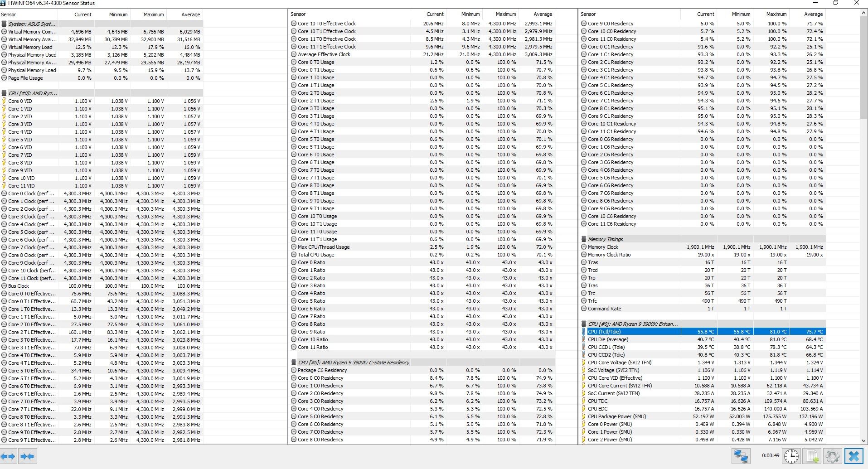Select the Core 4 C0 Residency row
This screenshot has height=469, width=868.
[x=422, y=409]
